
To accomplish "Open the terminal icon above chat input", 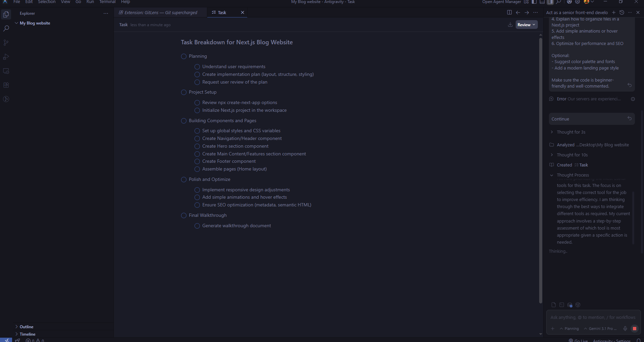I will click(x=562, y=305).
